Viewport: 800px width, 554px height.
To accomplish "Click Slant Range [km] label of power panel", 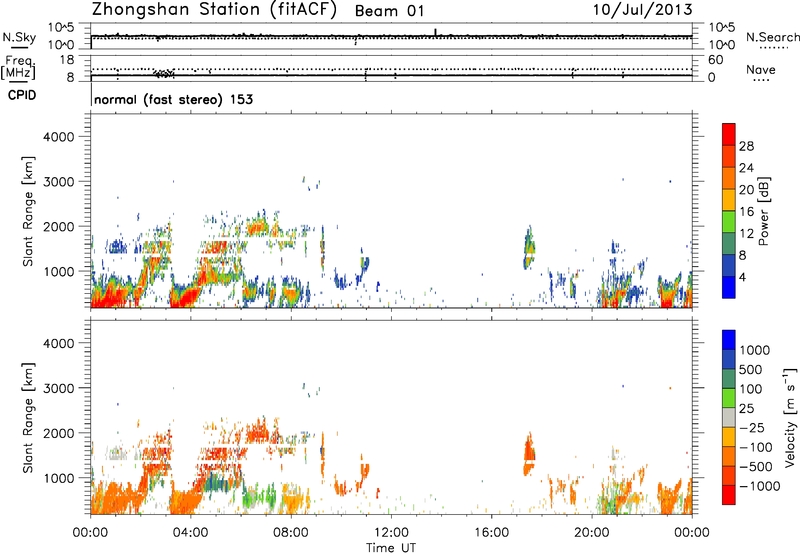I will point(28,211).
